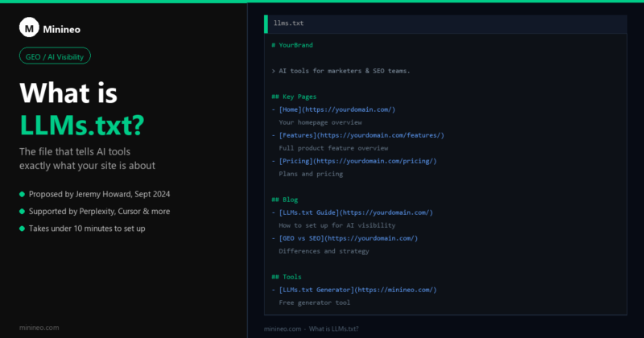Click 'Free generator tool' description

point(315,303)
